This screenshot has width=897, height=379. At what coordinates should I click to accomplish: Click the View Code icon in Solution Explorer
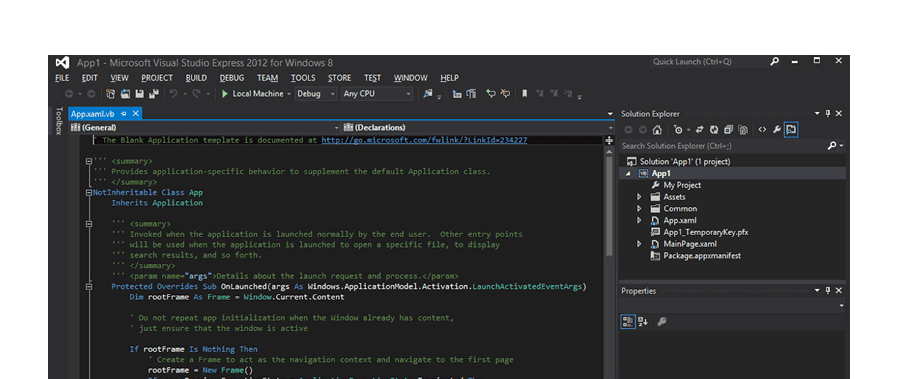pyautogui.click(x=762, y=130)
